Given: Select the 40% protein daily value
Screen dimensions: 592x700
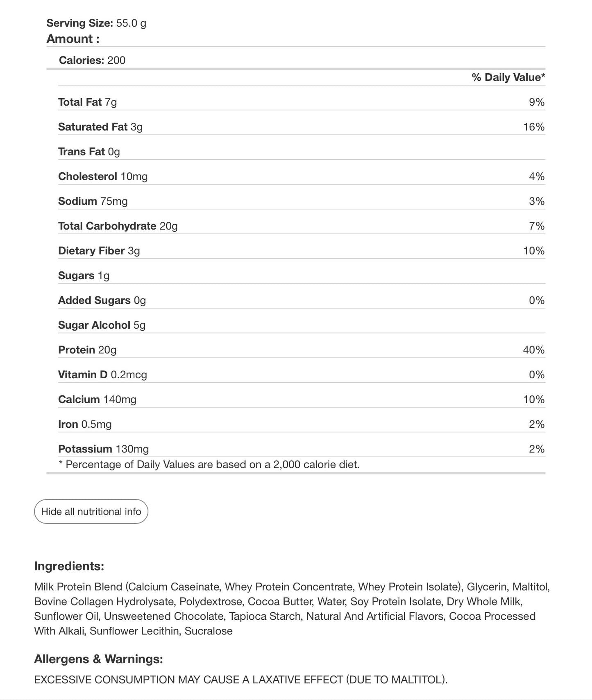Looking at the screenshot, I should (x=534, y=350).
